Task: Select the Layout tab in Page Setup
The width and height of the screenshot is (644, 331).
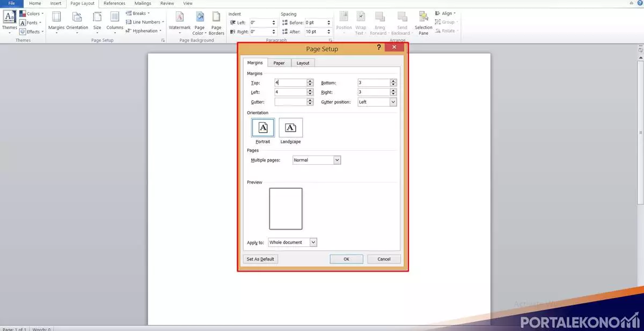Action: (303, 63)
